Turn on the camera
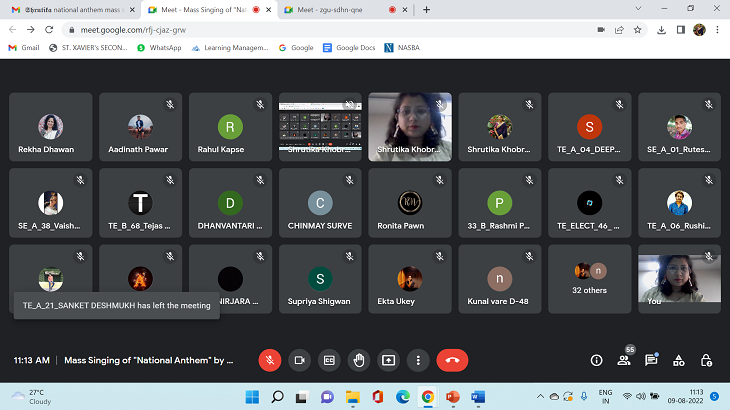Screen dimensions: 730x410 point(298,360)
